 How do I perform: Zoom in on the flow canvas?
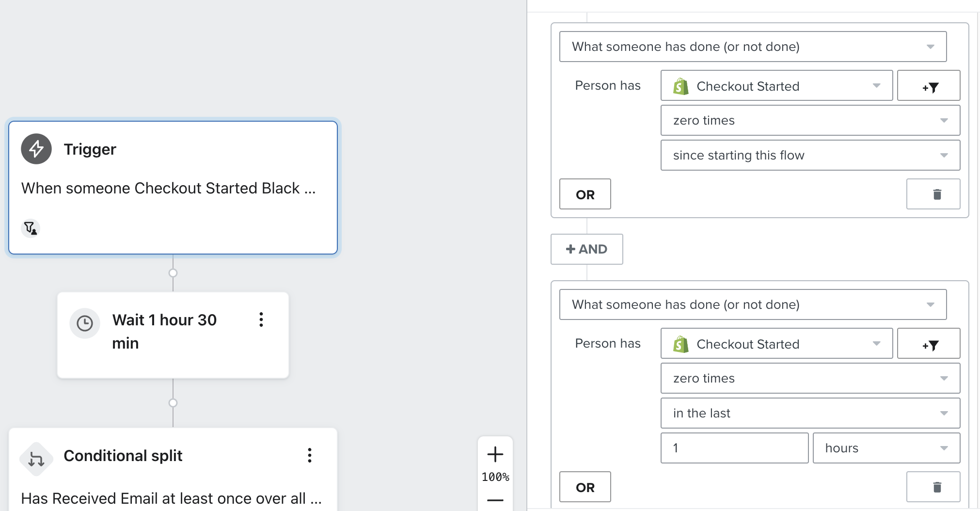coord(495,454)
